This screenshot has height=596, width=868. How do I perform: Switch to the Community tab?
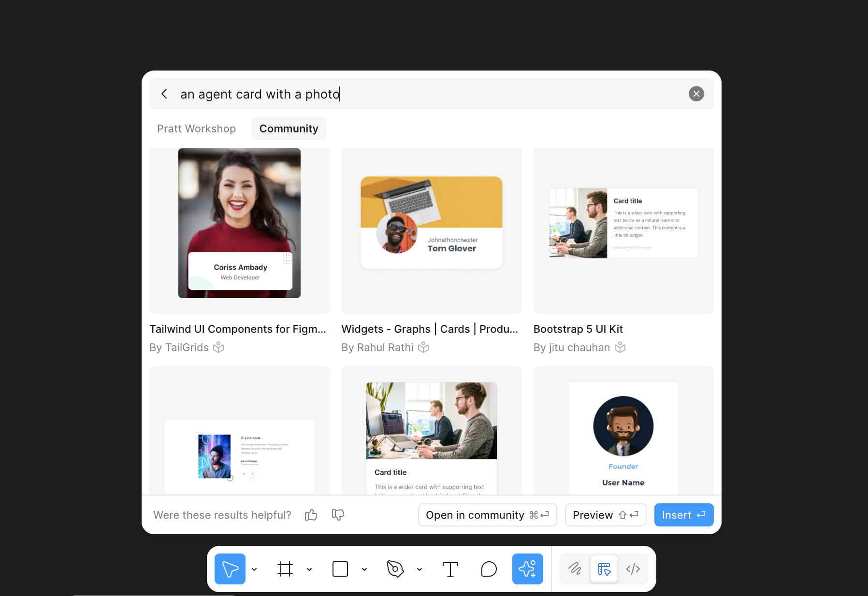(x=289, y=128)
